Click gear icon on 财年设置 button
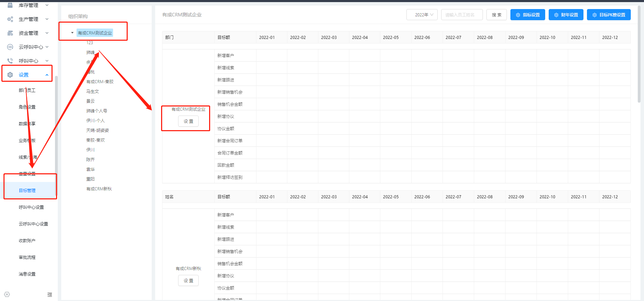The width and height of the screenshot is (644, 301). click(x=556, y=15)
